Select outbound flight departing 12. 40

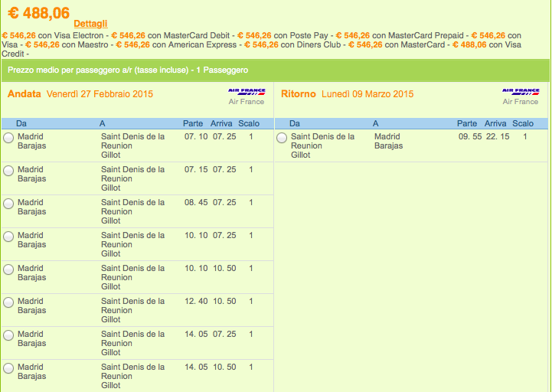click(x=8, y=302)
